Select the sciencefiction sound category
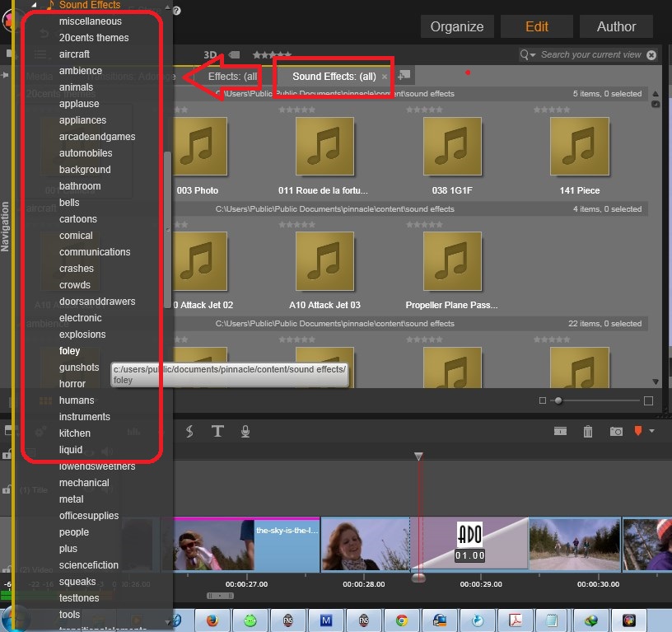 89,564
